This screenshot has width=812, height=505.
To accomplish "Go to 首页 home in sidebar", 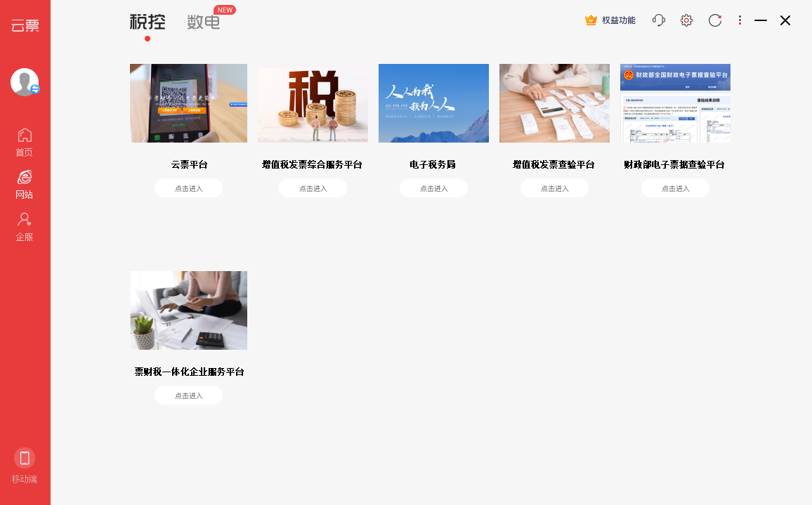I will pos(25,142).
